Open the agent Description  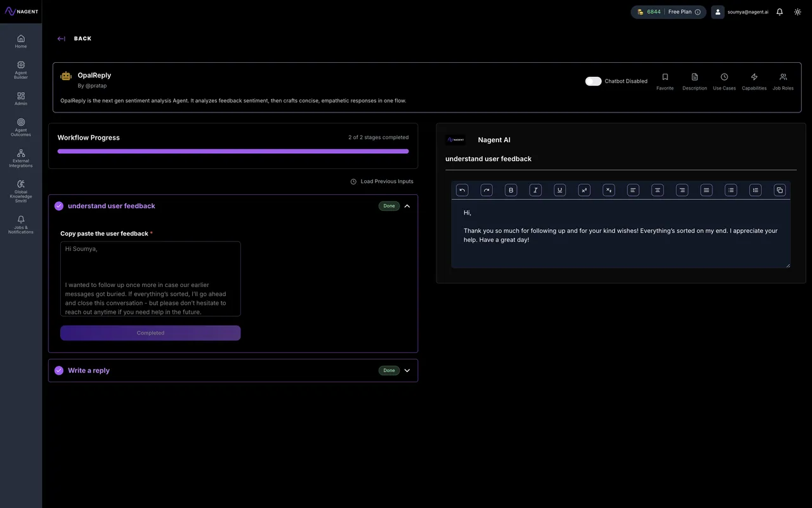pyautogui.click(x=695, y=81)
